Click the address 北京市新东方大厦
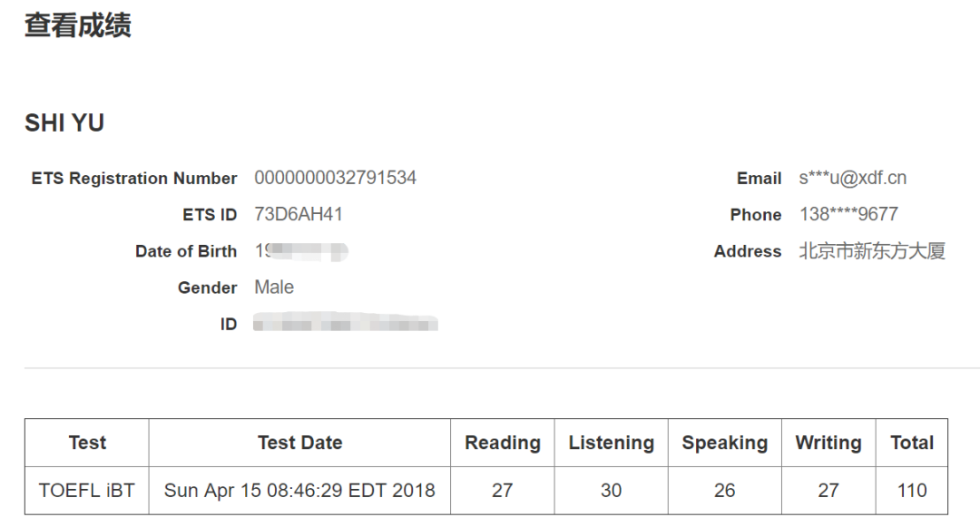The height and width of the screenshot is (527, 980). 872,251
